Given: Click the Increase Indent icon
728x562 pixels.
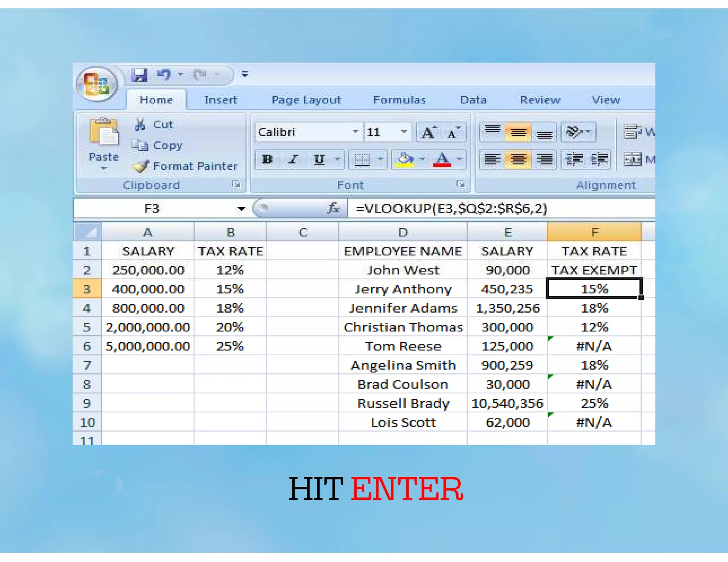Looking at the screenshot, I should point(599,159).
